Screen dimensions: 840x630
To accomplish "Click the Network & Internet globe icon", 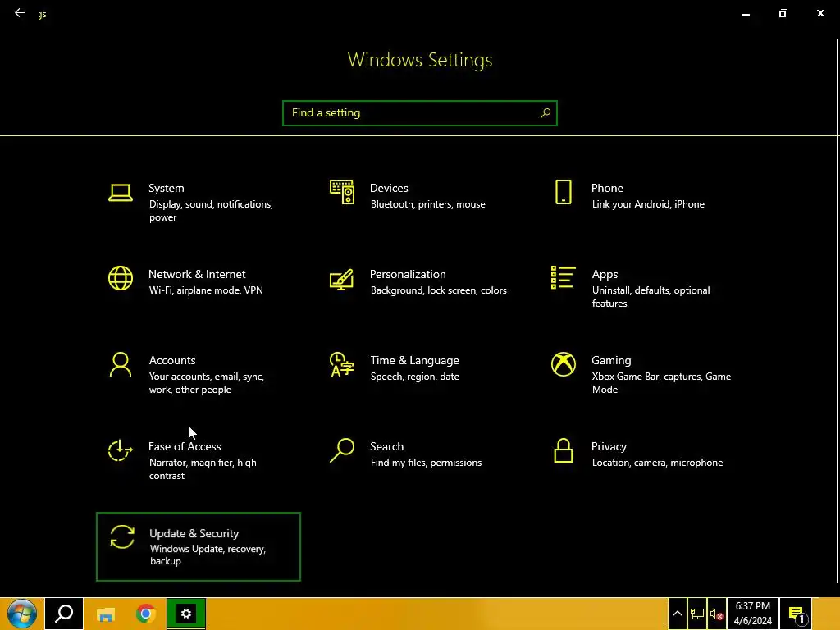I will click(120, 278).
